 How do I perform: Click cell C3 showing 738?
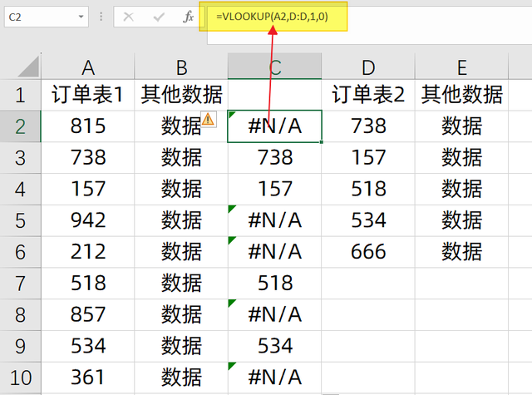click(x=275, y=157)
